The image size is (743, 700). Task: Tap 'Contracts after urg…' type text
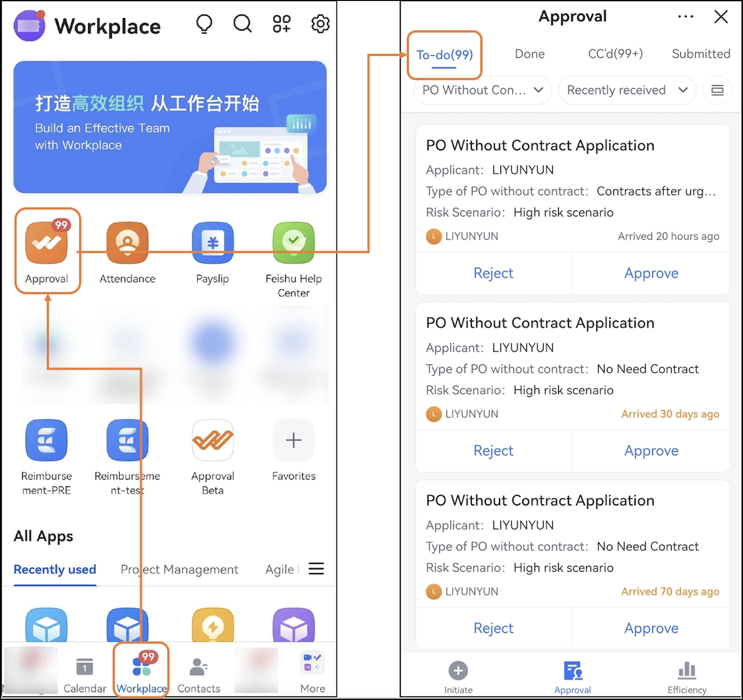(x=656, y=191)
